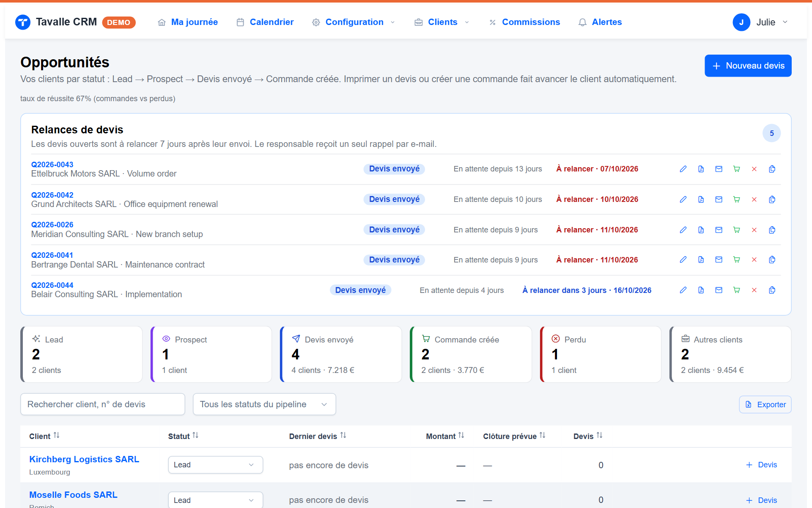Click the cart icon for Q2026-0044
The width and height of the screenshot is (812, 508).
736,290
